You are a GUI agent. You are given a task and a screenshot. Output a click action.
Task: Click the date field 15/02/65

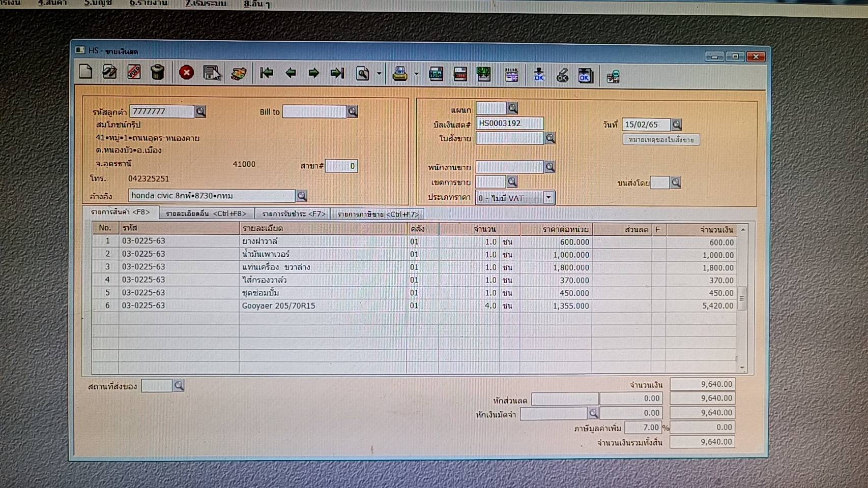coord(646,125)
